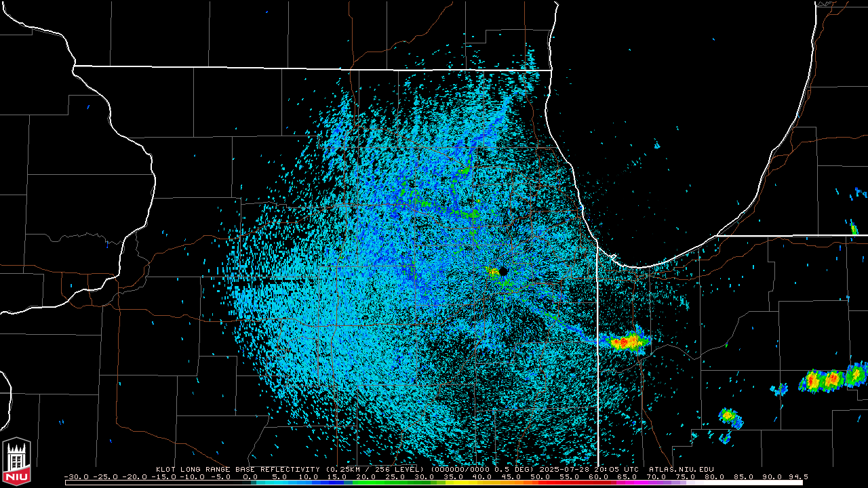Click the '40.0' label on the reflectivity scale
Screen dimensions: 868x488
coord(481,477)
